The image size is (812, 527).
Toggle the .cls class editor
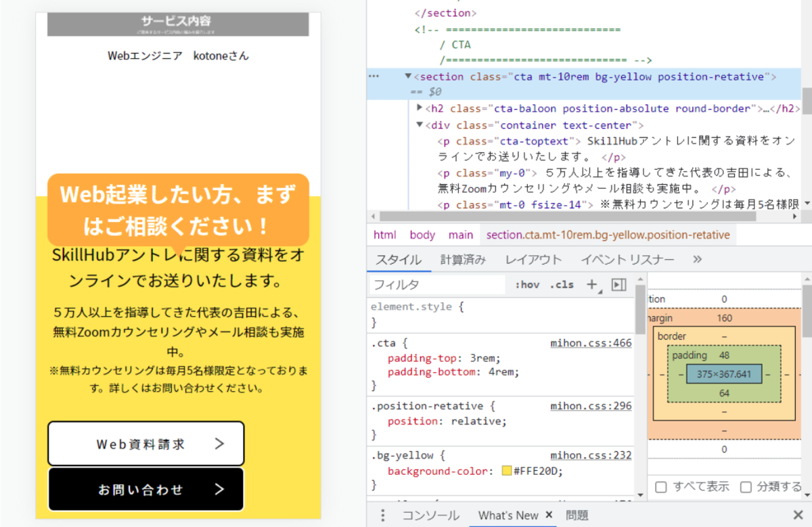[562, 285]
